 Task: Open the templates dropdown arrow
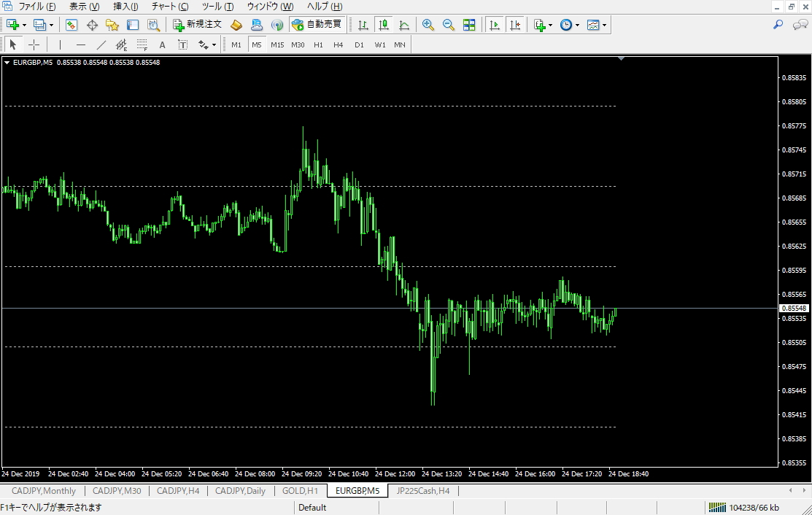click(x=604, y=25)
